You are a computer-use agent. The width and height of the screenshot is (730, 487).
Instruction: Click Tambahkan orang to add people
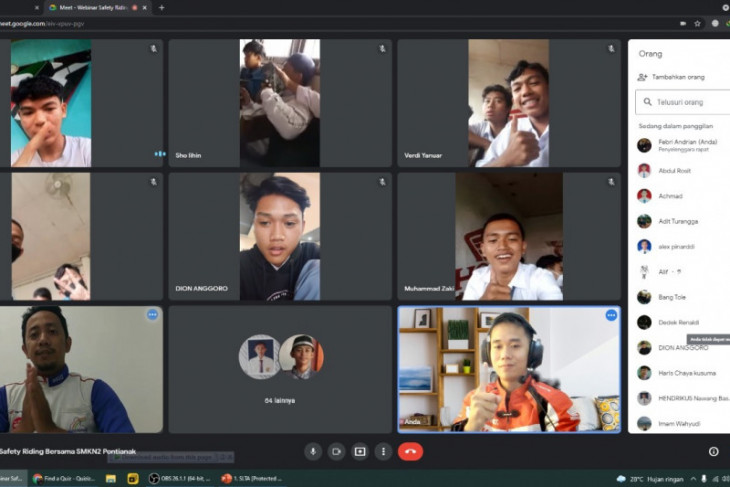tap(671, 77)
